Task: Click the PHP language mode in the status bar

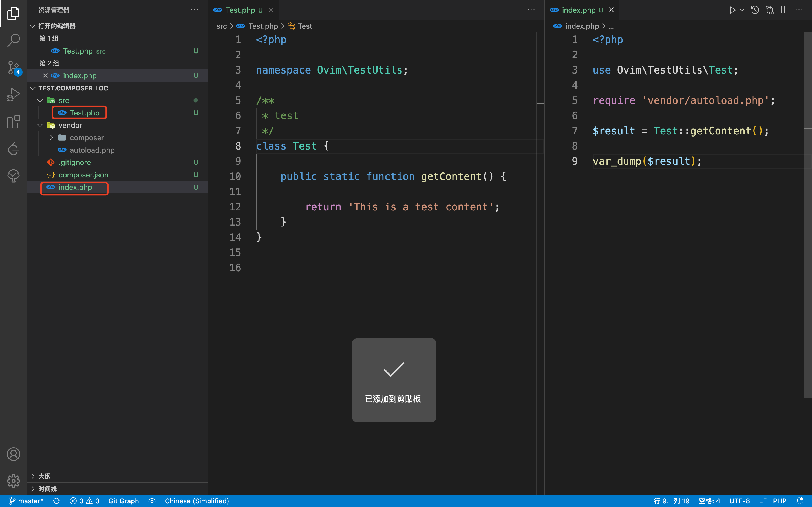Action: point(780,501)
